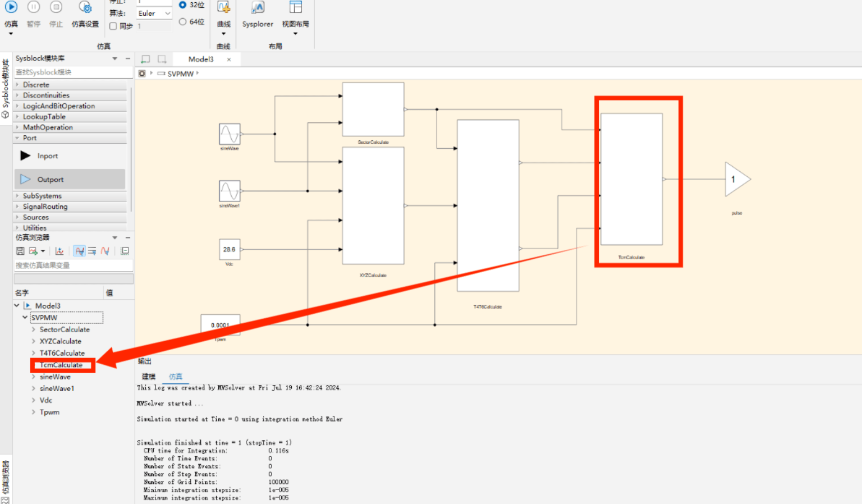The image size is (862, 504).
Task: Select TcmCalculate in the result tree
Action: point(61,365)
